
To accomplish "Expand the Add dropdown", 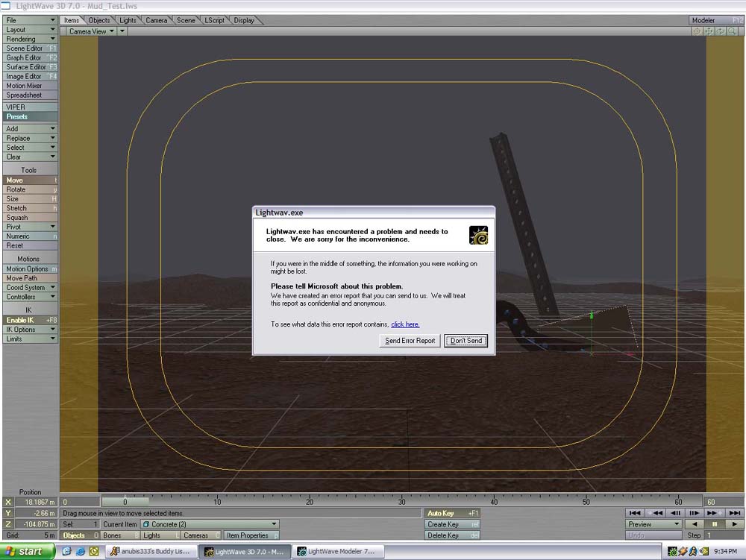I will [x=30, y=129].
